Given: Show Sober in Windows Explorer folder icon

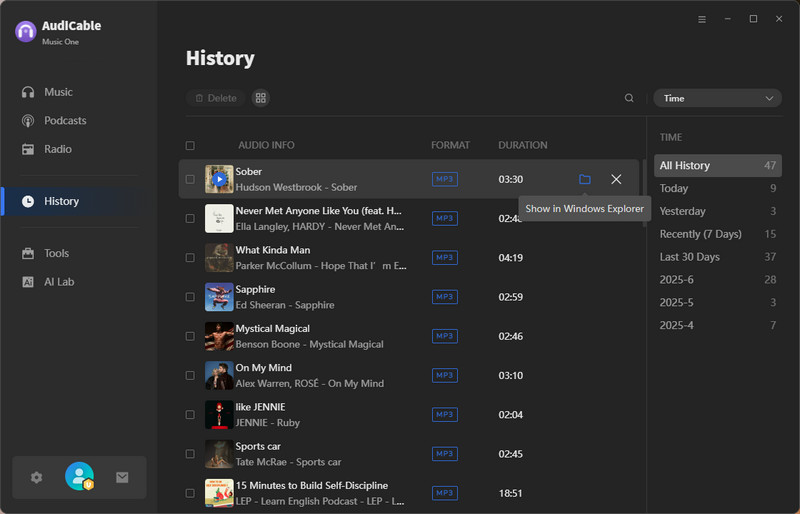Looking at the screenshot, I should pos(585,179).
